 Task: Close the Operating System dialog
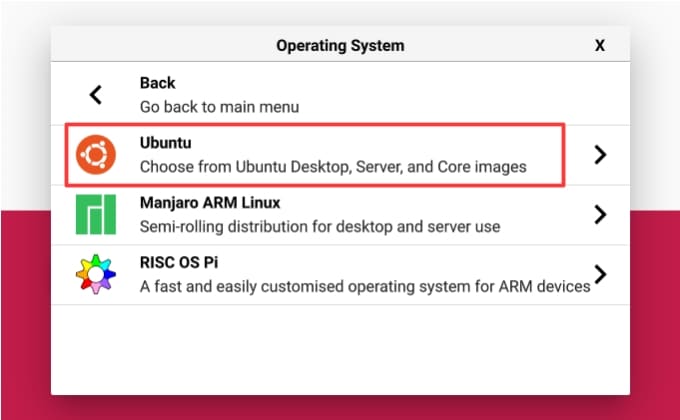click(x=600, y=45)
